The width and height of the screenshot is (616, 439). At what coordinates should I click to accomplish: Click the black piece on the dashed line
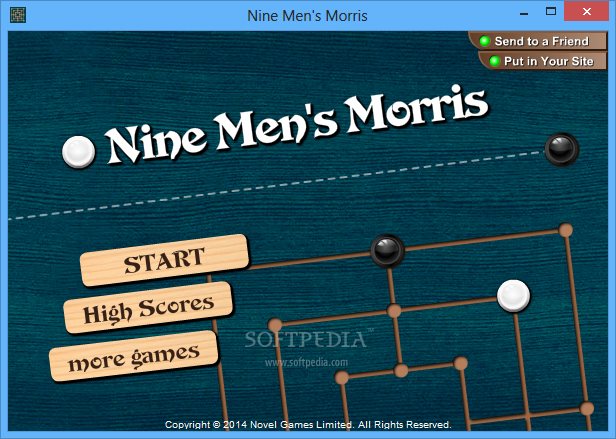click(561, 149)
